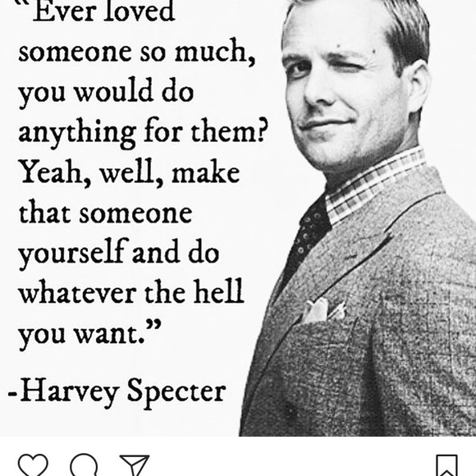Click the words 'yourself and do'

pos(119,253)
